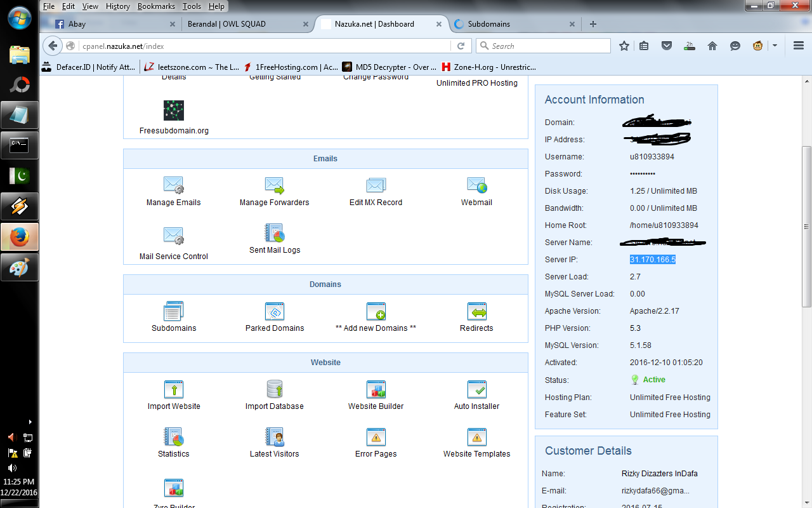The width and height of the screenshot is (812, 508).
Task: Click the Unlimited PRO Hosting link
Action: pyautogui.click(x=477, y=83)
